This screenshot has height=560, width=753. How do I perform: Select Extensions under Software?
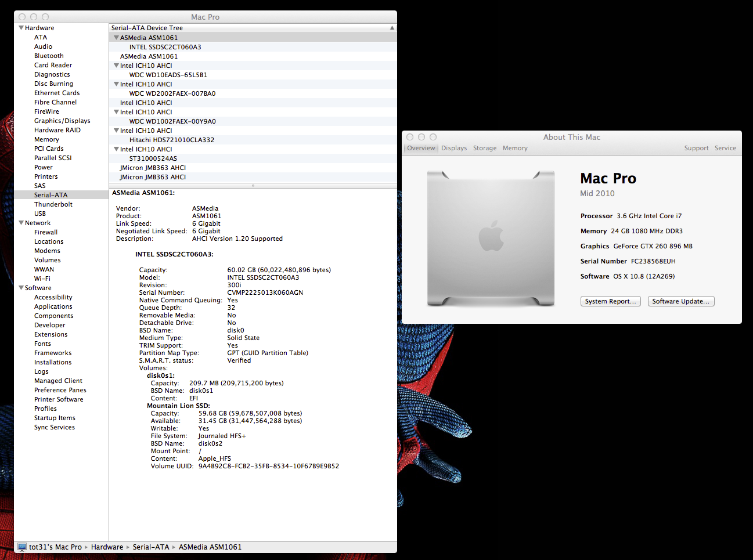tap(51, 334)
